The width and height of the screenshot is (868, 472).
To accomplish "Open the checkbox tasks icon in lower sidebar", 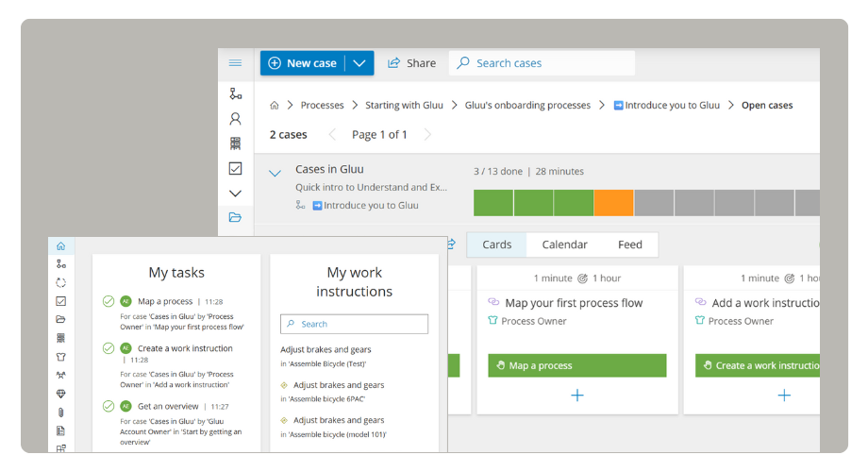I will pyautogui.click(x=61, y=301).
